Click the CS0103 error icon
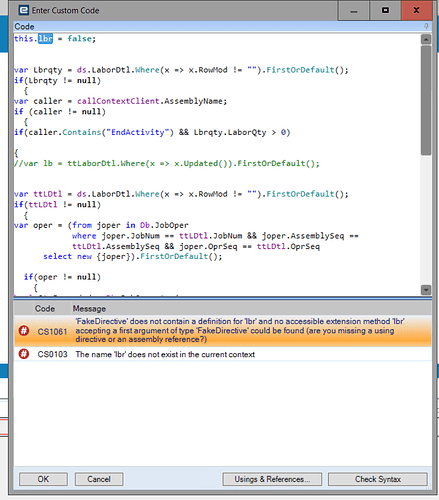The height and width of the screenshot is (500, 439). [x=24, y=354]
